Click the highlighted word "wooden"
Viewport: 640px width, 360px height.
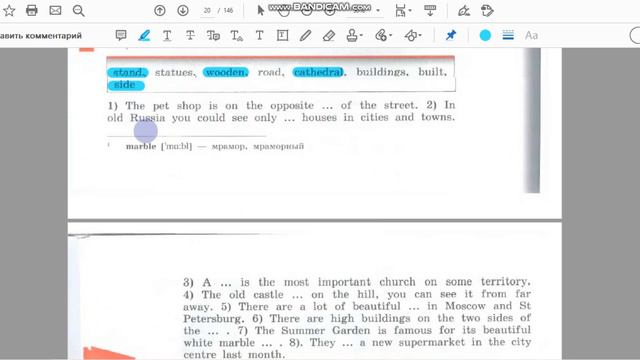(226, 72)
